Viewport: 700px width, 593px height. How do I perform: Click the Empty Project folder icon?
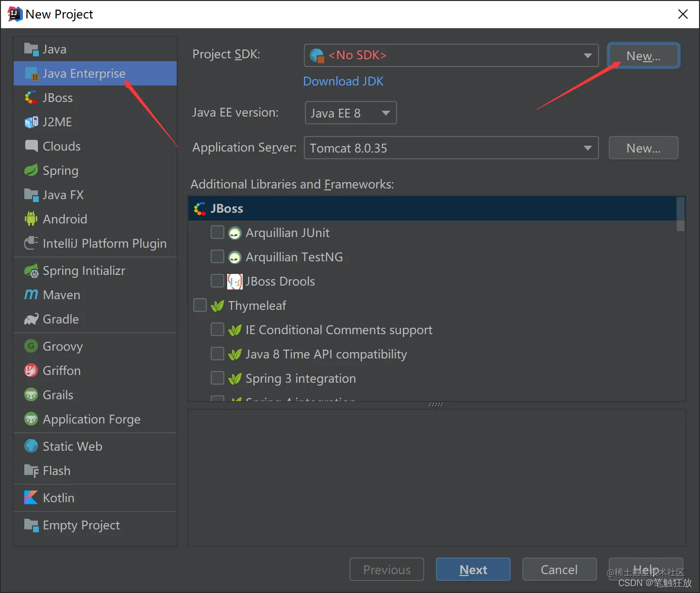[31, 525]
